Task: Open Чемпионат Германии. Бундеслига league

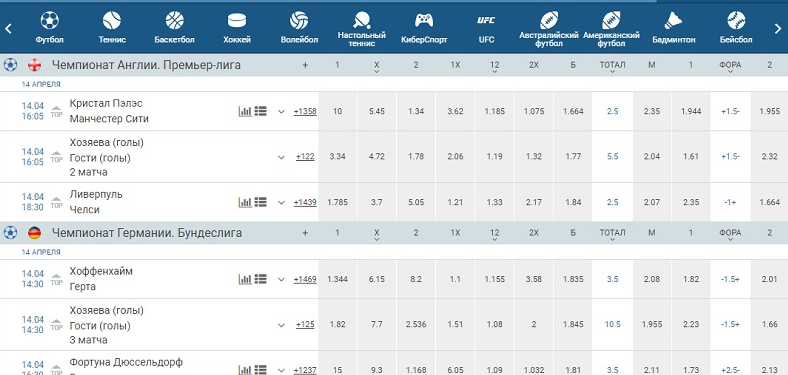Action: pyautogui.click(x=147, y=233)
